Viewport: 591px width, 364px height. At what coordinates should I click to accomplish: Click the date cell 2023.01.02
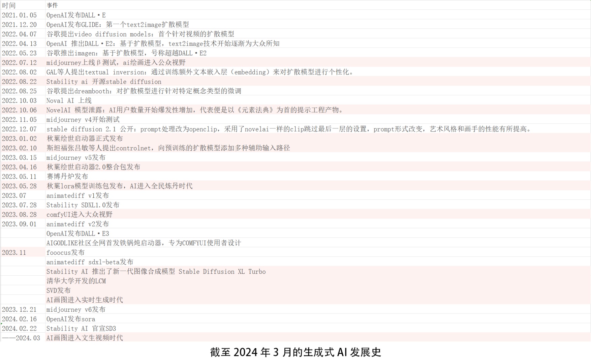[23, 138]
